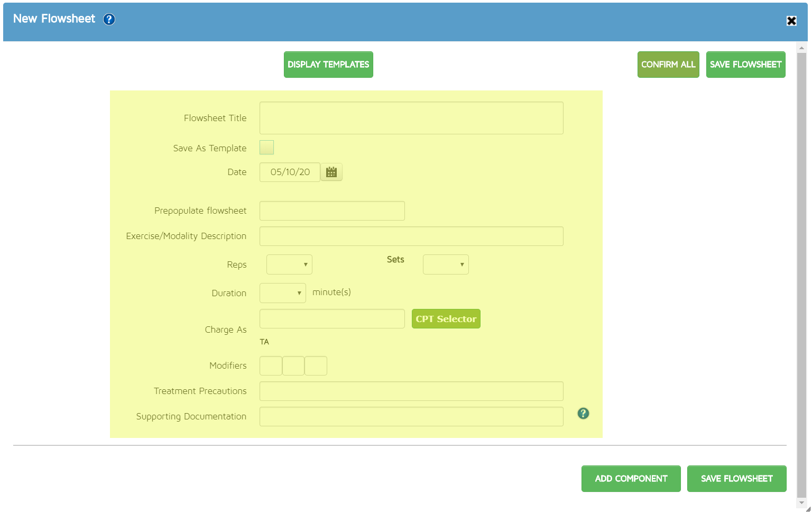Click the first Modifiers box
812x512 pixels.
coord(271,366)
